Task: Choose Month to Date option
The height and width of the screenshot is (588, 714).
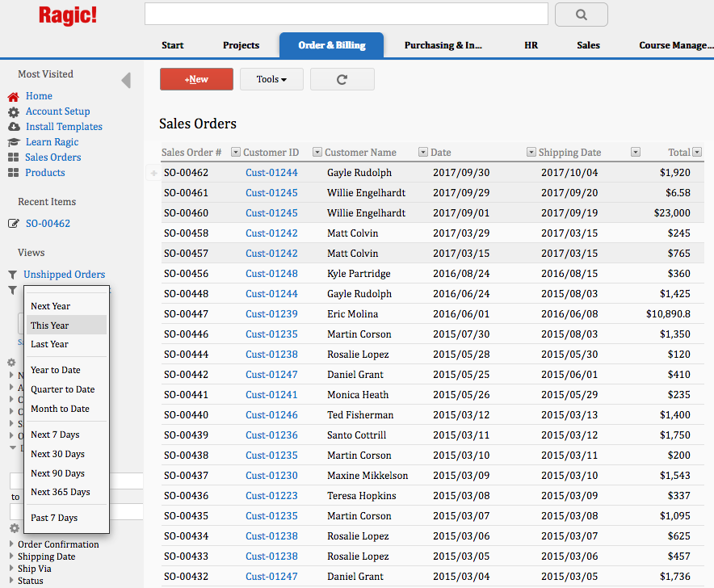Action: coord(66,409)
